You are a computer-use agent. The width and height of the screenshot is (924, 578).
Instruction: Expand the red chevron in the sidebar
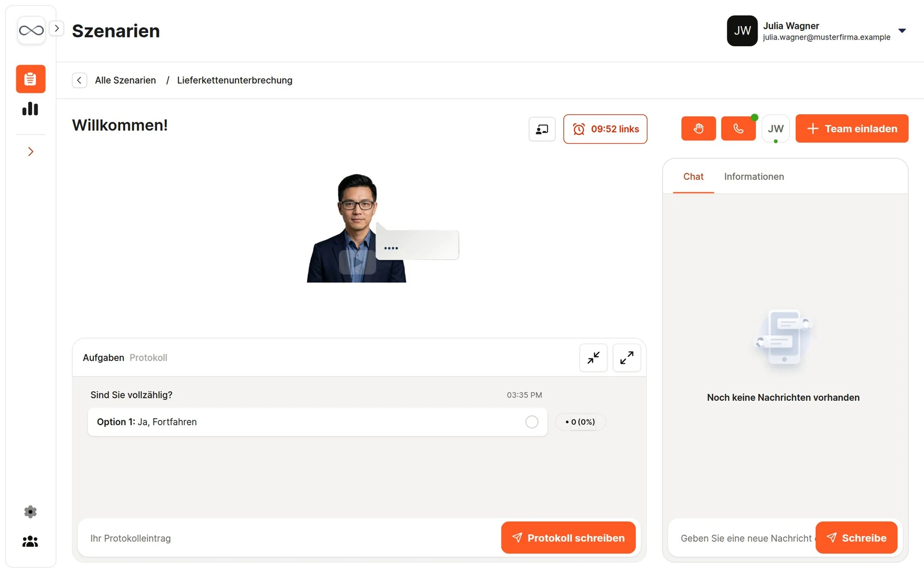tap(31, 152)
